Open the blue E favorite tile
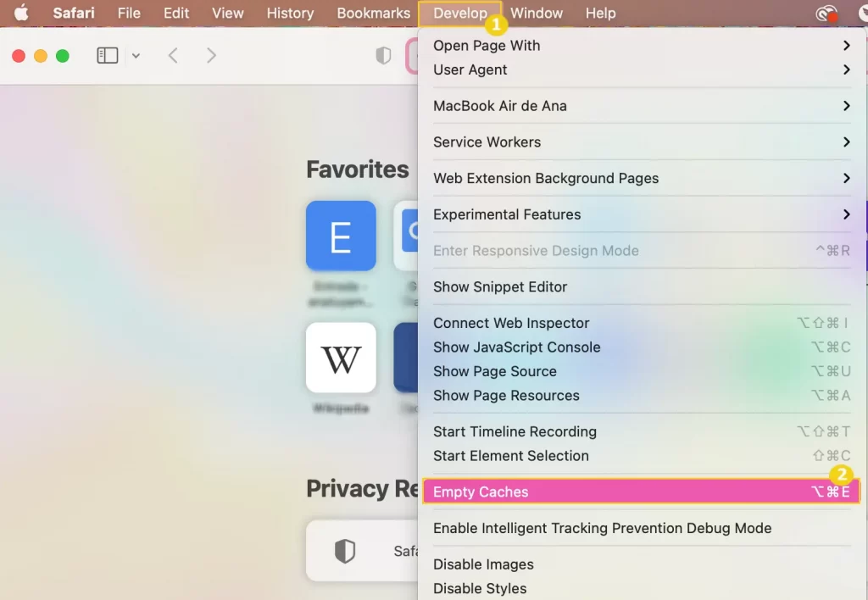 (x=341, y=236)
